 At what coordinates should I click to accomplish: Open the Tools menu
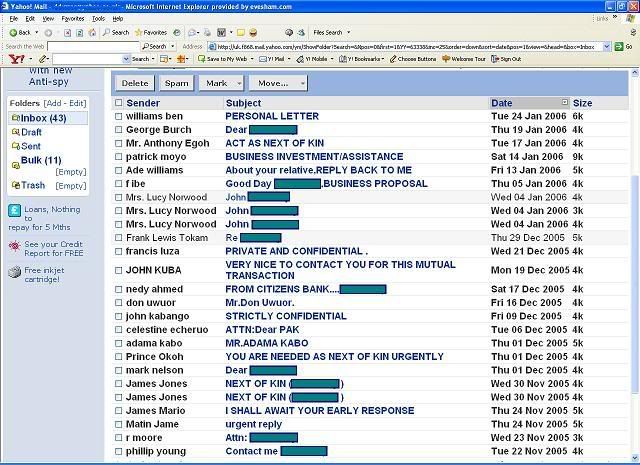98,19
